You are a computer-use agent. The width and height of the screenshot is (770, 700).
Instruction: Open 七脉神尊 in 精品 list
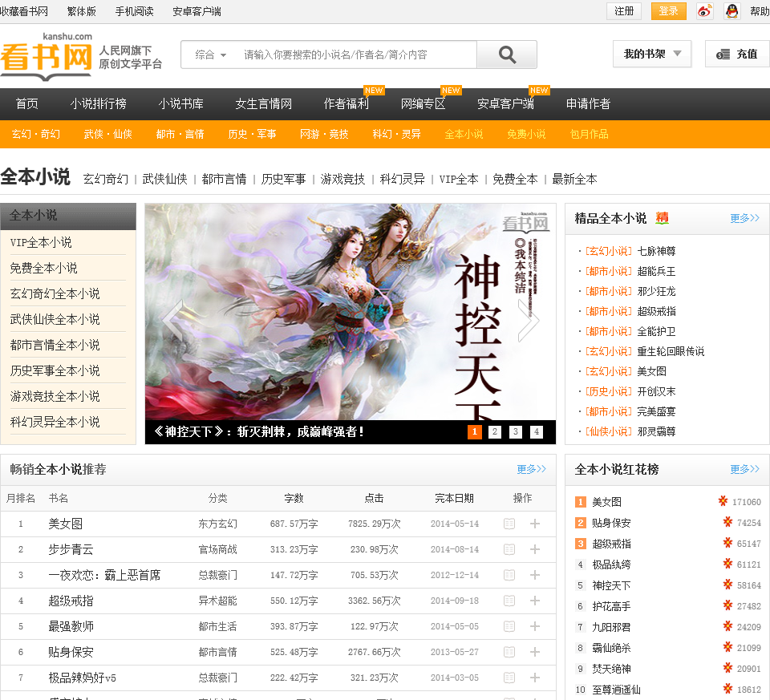tap(656, 251)
